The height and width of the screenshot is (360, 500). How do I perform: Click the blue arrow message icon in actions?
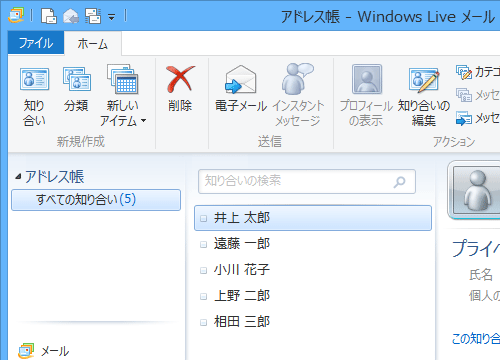464,118
